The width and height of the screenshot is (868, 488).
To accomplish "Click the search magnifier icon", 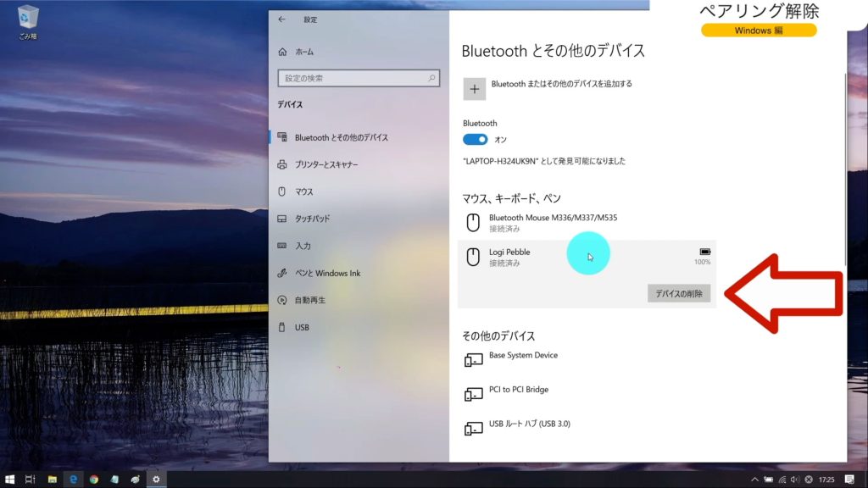I will coord(431,78).
